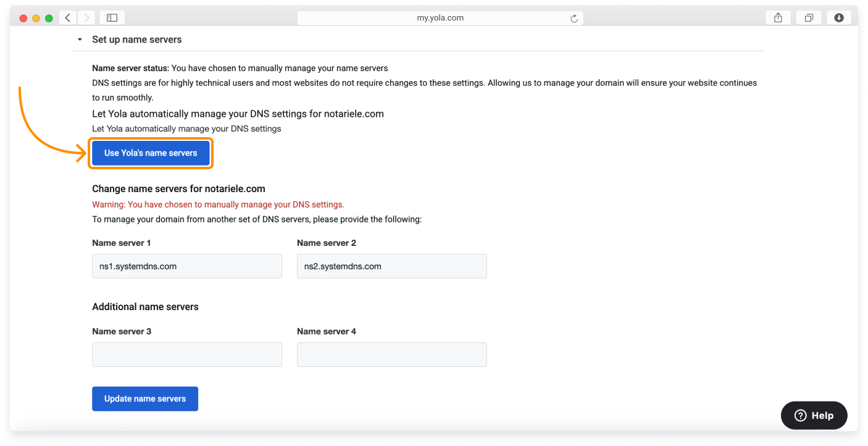Reload the my.yola.com page

click(x=574, y=19)
